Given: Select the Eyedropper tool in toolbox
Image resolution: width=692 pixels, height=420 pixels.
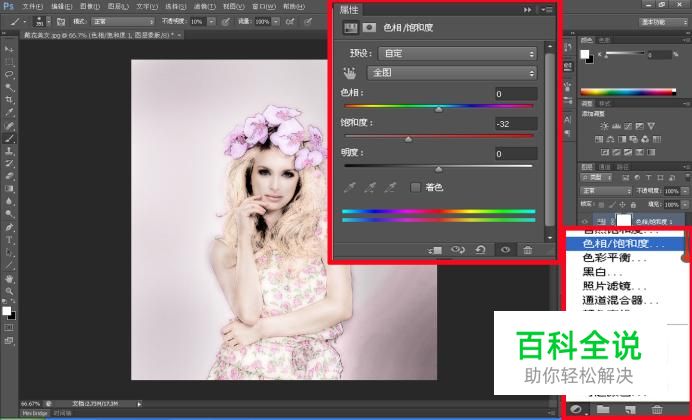Looking at the screenshot, I should [x=9, y=113].
